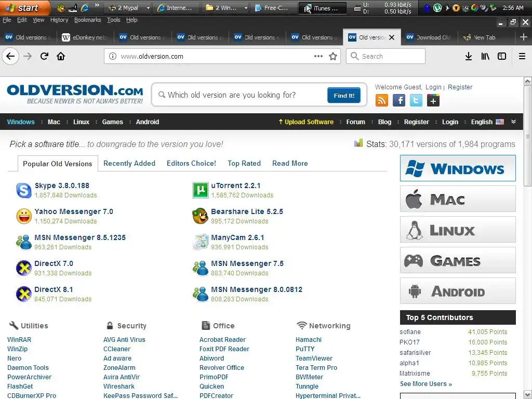The height and width of the screenshot is (399, 532).
Task: Go back with the browser back arrow
Action: pos(10,56)
